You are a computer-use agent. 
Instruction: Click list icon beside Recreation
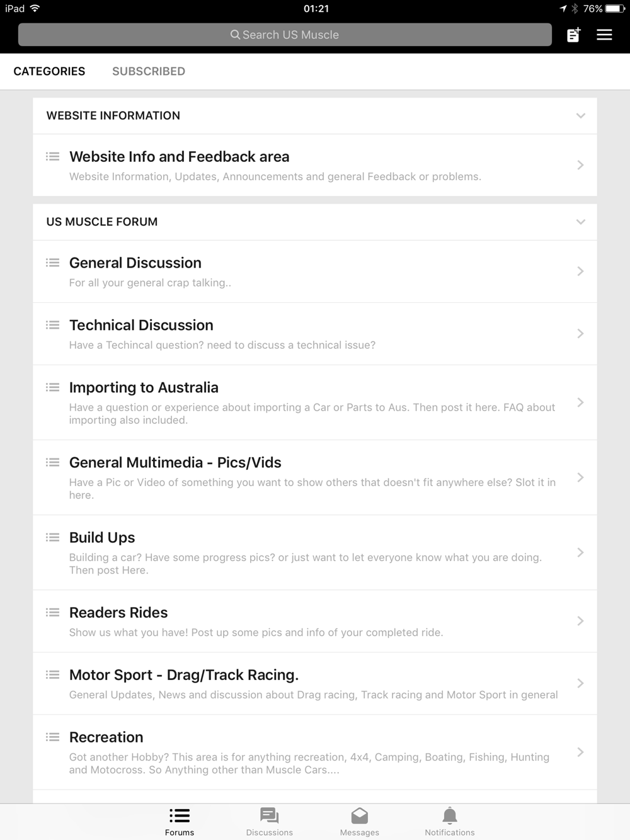(x=53, y=737)
